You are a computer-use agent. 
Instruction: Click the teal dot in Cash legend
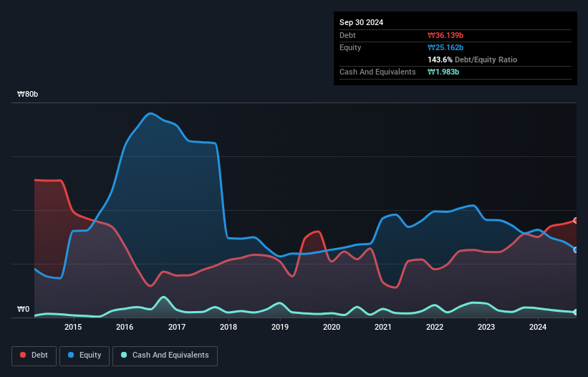tap(124, 355)
